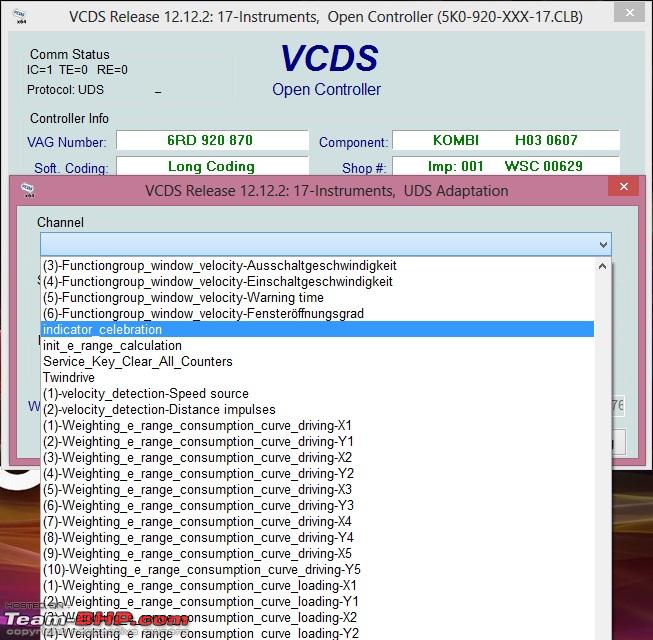
Task: Close the Open Controller window
Action: (630, 13)
